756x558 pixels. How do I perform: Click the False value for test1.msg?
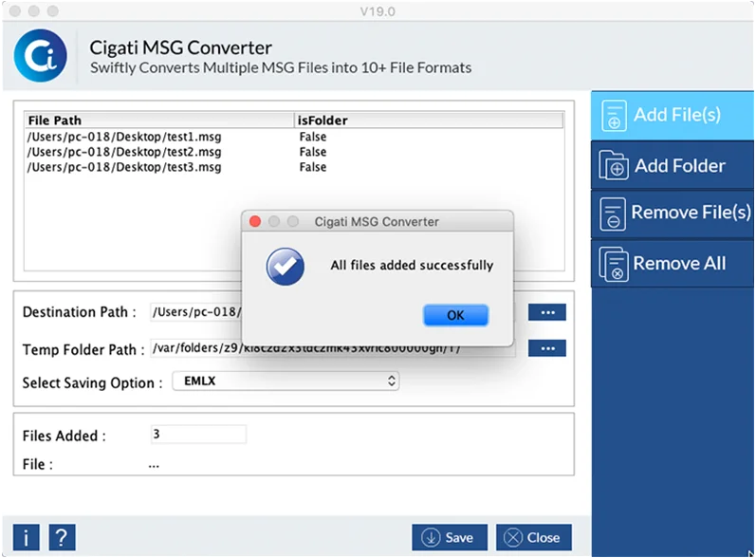pyautogui.click(x=313, y=137)
